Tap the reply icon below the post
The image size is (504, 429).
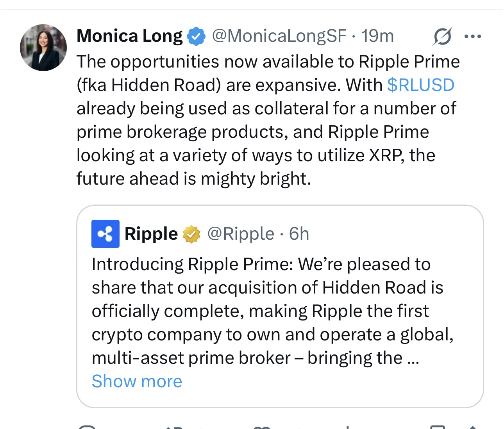87,427
